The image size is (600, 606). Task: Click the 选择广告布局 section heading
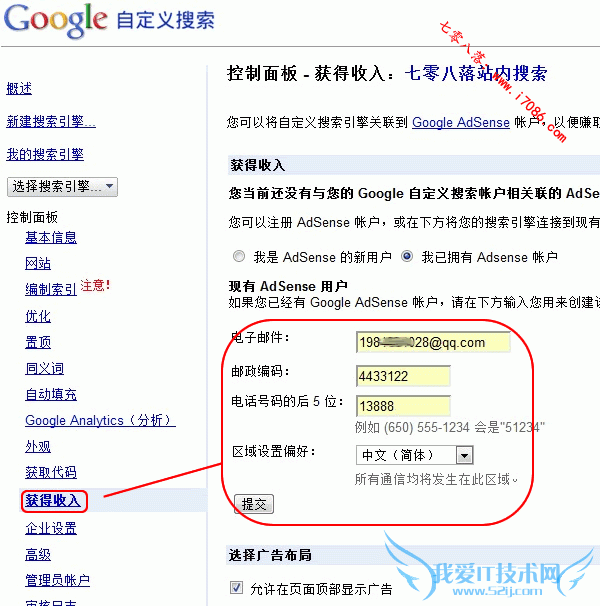tap(270, 555)
